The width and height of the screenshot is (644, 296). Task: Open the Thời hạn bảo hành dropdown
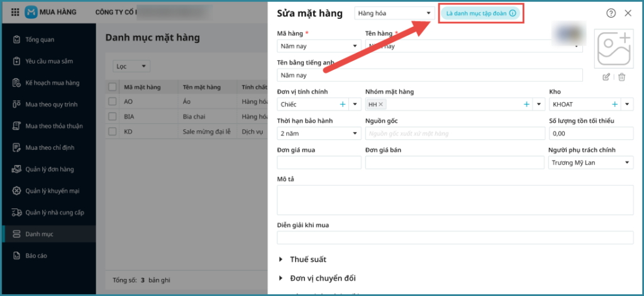[x=319, y=134]
